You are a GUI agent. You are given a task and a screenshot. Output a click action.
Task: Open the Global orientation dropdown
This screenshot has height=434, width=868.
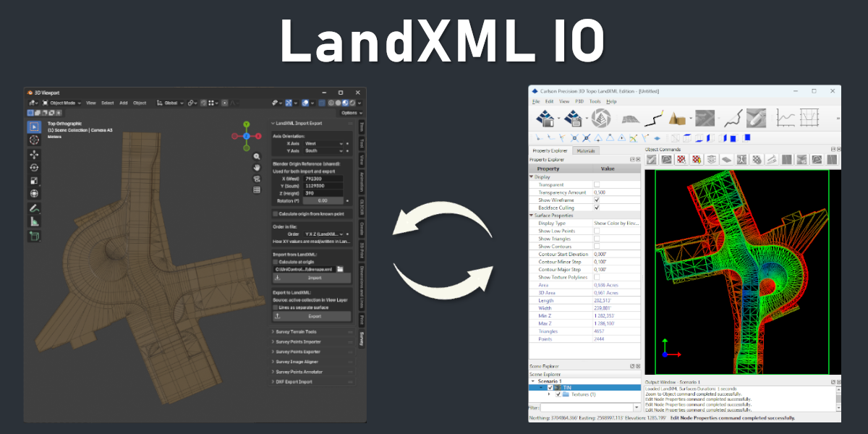(x=171, y=103)
